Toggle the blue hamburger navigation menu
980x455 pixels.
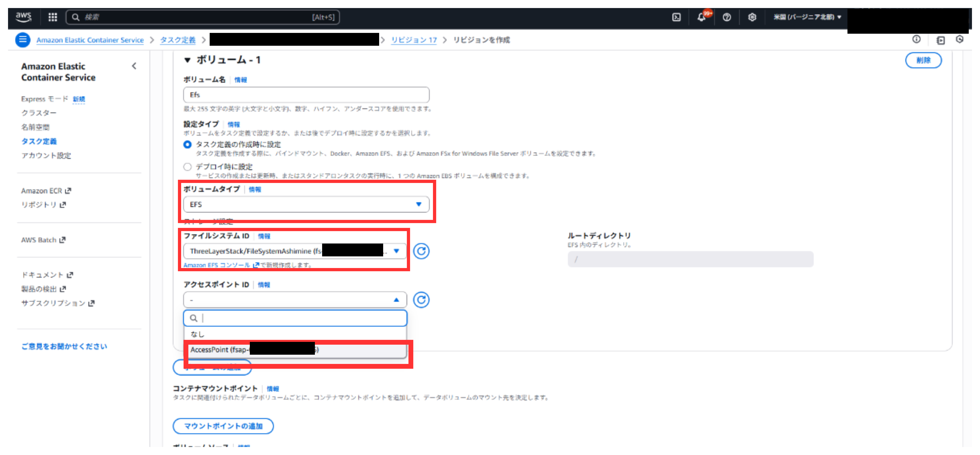23,40
